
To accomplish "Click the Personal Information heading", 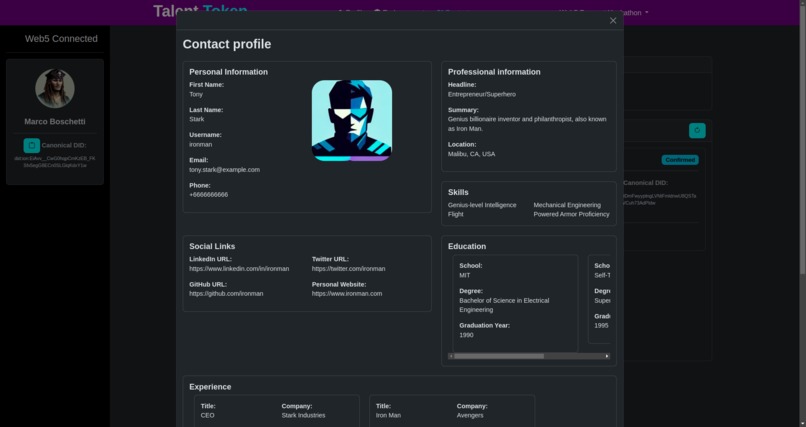I will [228, 72].
